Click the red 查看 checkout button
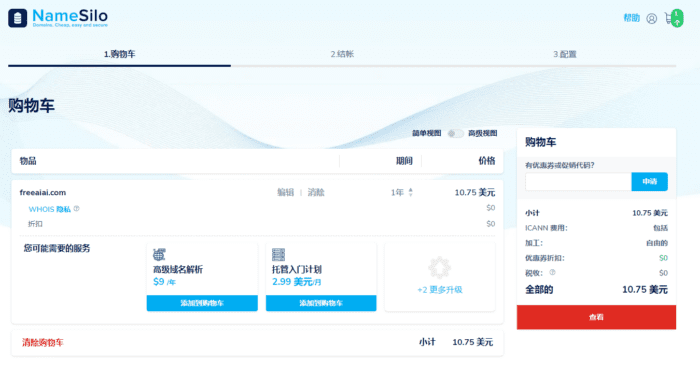The width and height of the screenshot is (700, 376). pyautogui.click(x=596, y=317)
